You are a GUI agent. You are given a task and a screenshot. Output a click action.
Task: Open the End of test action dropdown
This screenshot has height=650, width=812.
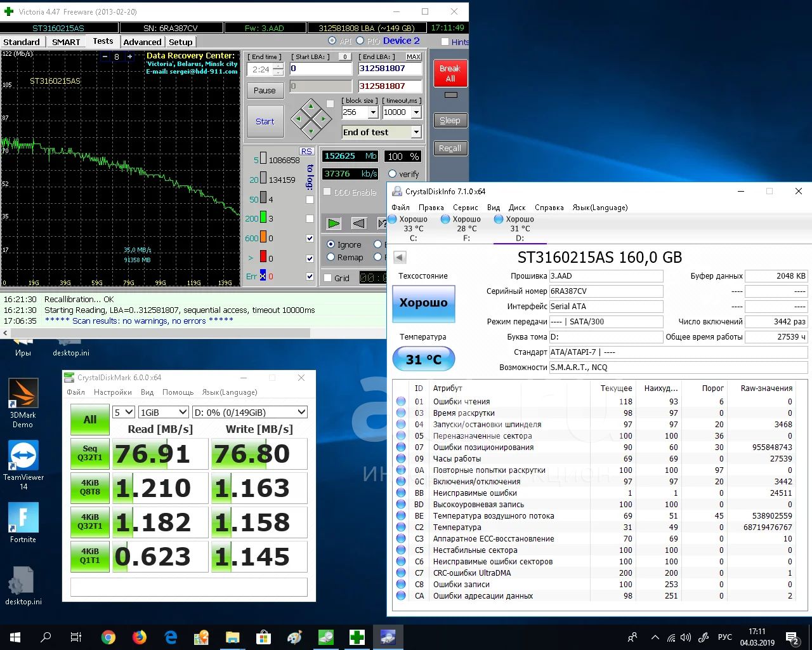416,132
